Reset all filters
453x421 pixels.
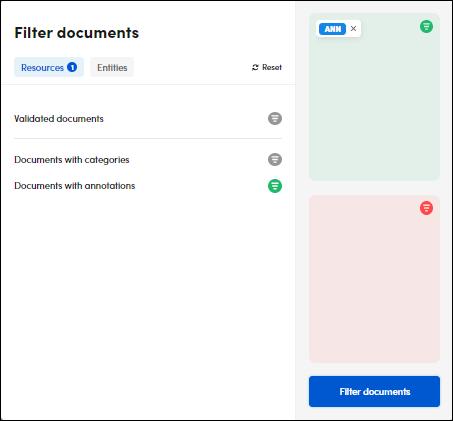(x=267, y=67)
